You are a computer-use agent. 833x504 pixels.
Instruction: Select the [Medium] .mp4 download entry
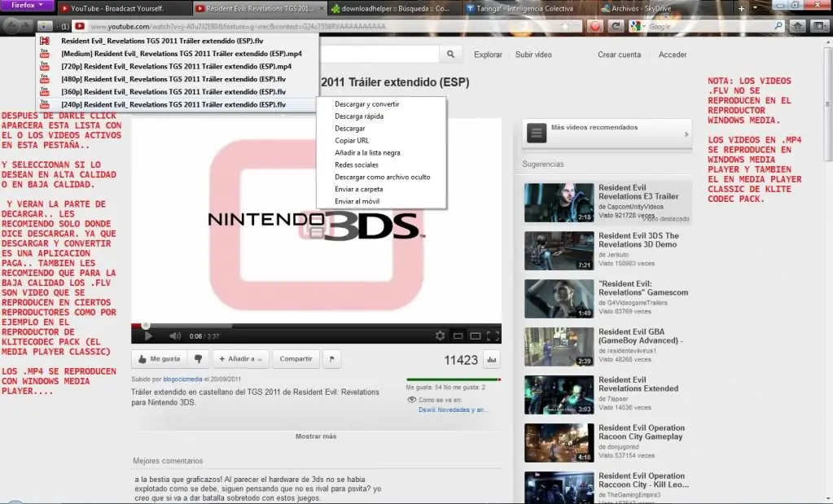pos(178,54)
